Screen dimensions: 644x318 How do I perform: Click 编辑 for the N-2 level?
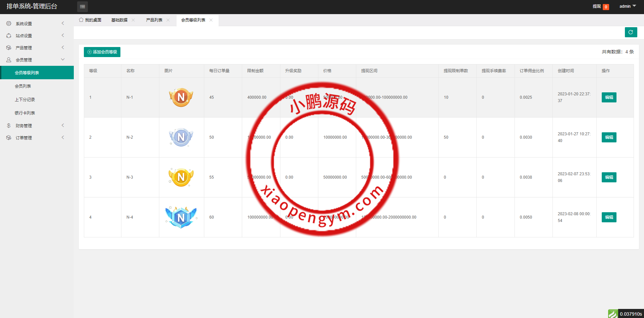coord(609,137)
